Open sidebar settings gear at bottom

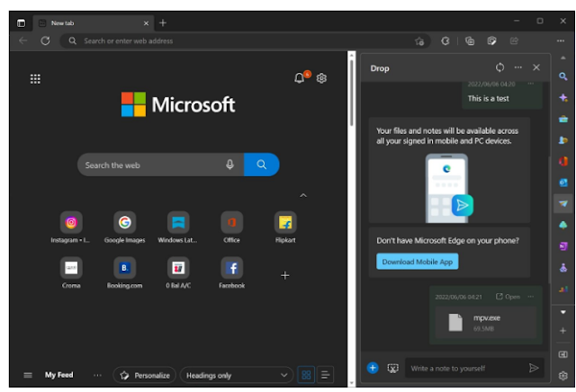[x=562, y=376]
